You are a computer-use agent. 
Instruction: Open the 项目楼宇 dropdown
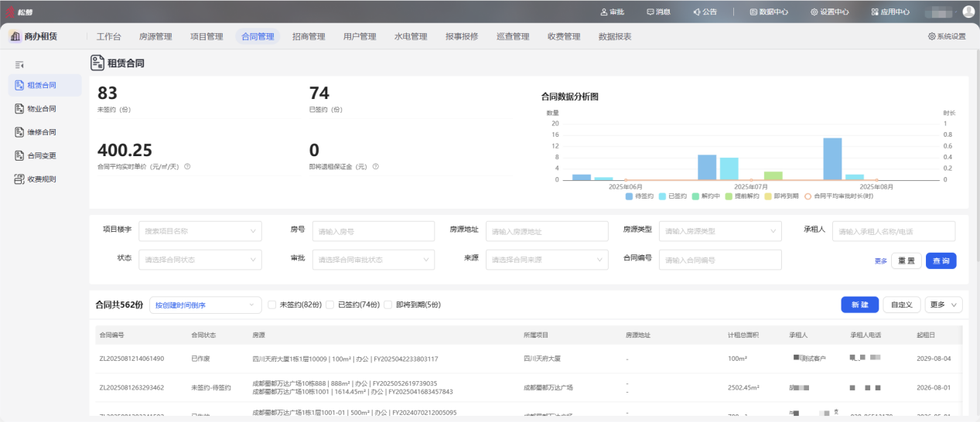click(x=200, y=230)
